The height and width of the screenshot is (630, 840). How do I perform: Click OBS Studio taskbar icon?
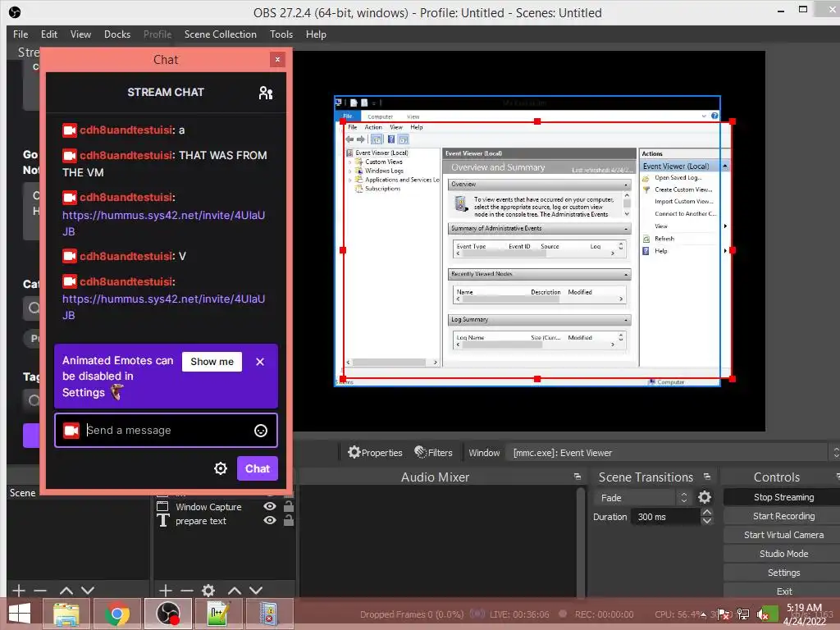pos(167,614)
